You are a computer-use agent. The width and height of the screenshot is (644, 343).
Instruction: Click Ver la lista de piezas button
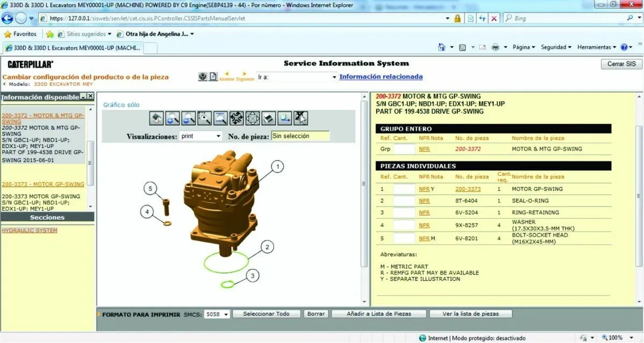click(471, 314)
